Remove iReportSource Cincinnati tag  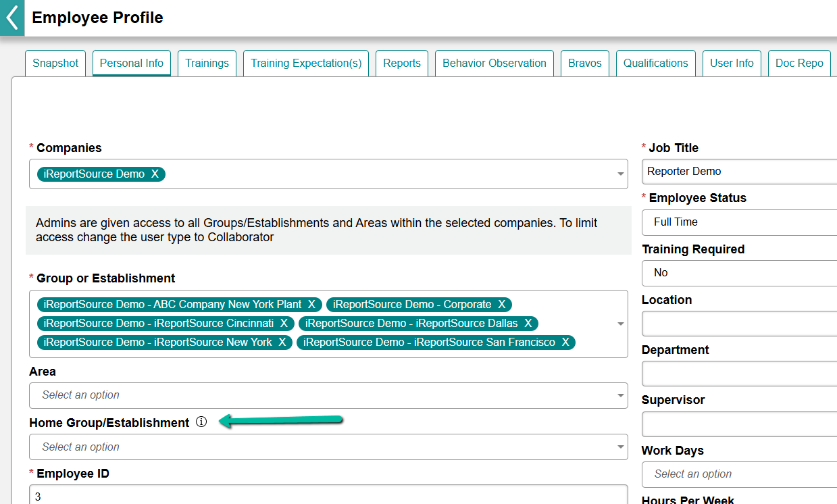click(x=284, y=324)
